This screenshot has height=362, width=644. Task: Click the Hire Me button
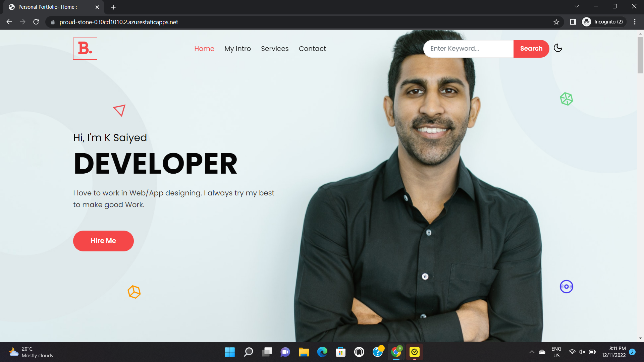point(103,241)
